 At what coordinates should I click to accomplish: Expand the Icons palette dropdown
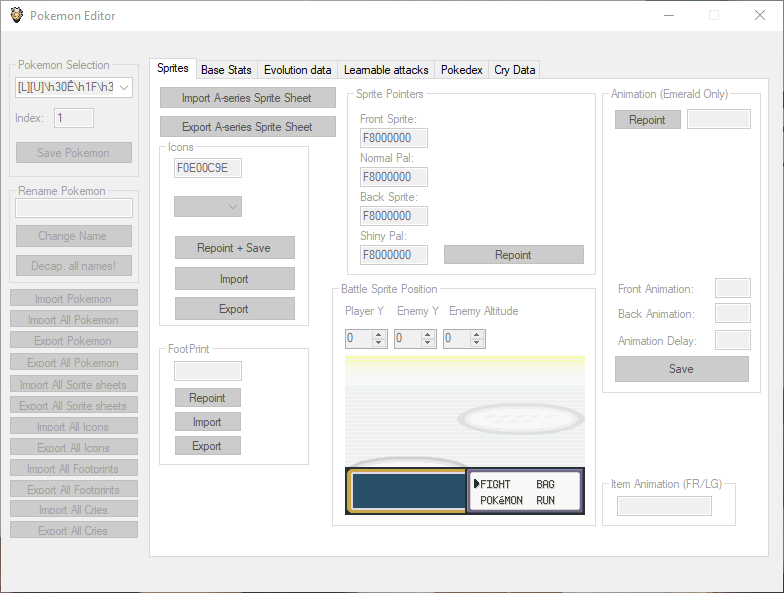[x=233, y=207]
